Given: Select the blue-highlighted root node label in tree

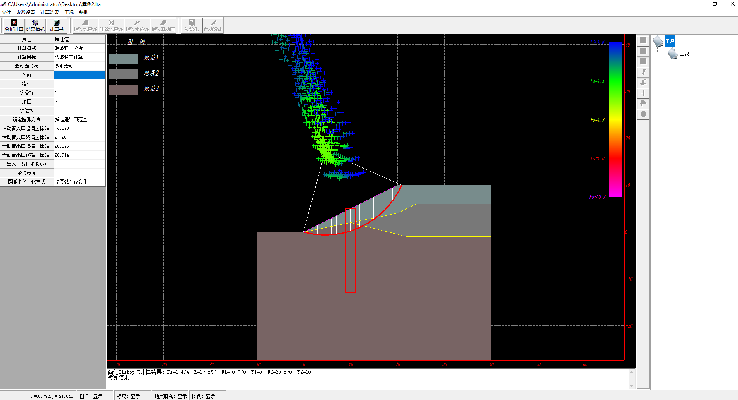Looking at the screenshot, I should [x=670, y=41].
